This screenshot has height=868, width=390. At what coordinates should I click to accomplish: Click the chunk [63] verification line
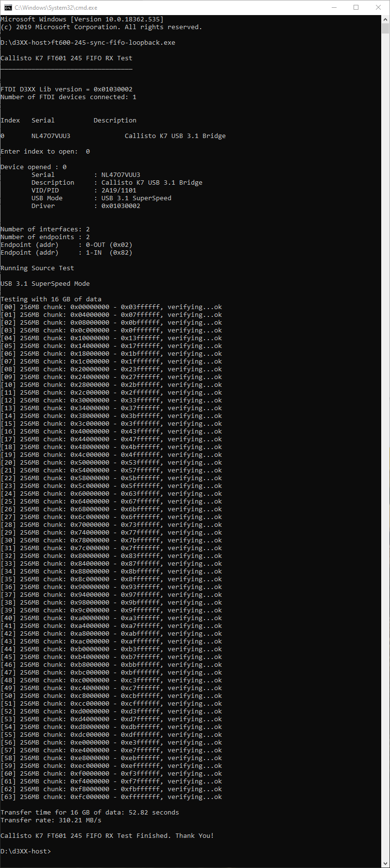[111, 797]
